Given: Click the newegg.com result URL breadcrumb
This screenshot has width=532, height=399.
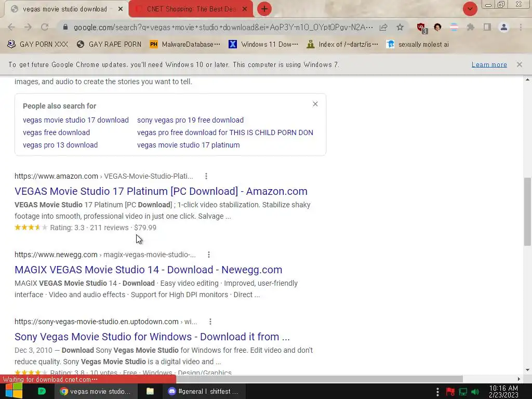Looking at the screenshot, I should [105, 255].
